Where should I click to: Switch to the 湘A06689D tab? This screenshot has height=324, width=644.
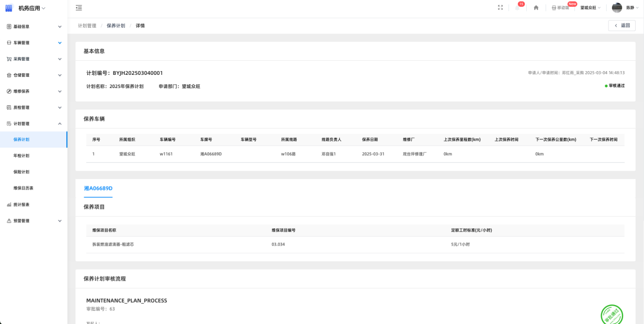tap(98, 188)
